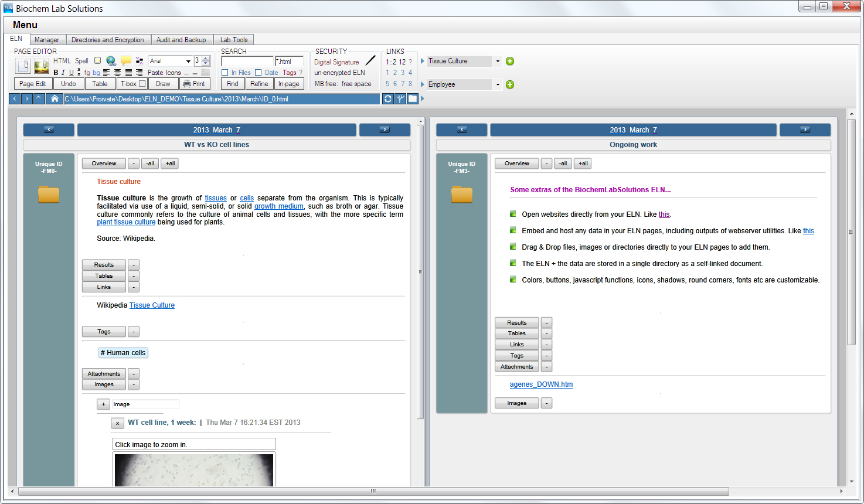Click the globe hyperlink icon in Page Editor
864x504 pixels.
tap(111, 61)
